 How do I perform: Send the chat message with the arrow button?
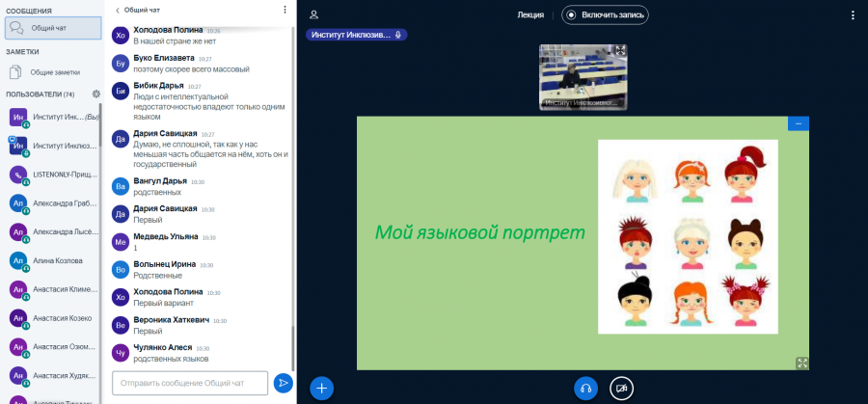(x=284, y=383)
